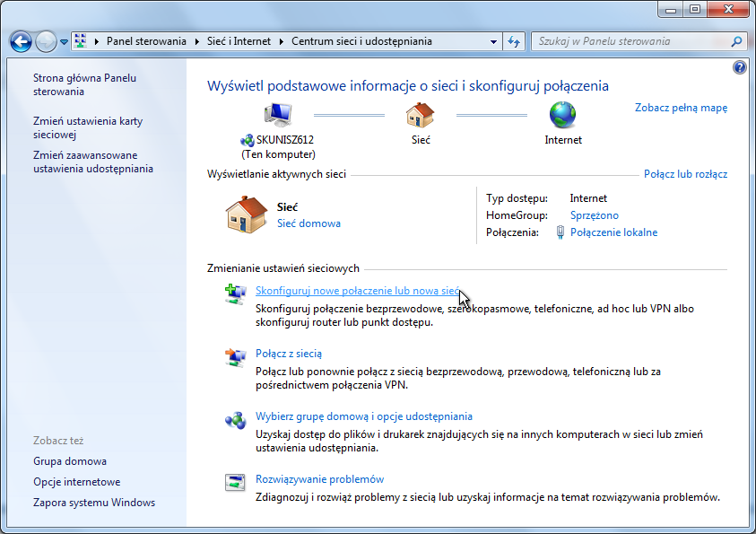The height and width of the screenshot is (534, 756).
Task: Expand the address bar history dropdown
Action: click(x=494, y=41)
